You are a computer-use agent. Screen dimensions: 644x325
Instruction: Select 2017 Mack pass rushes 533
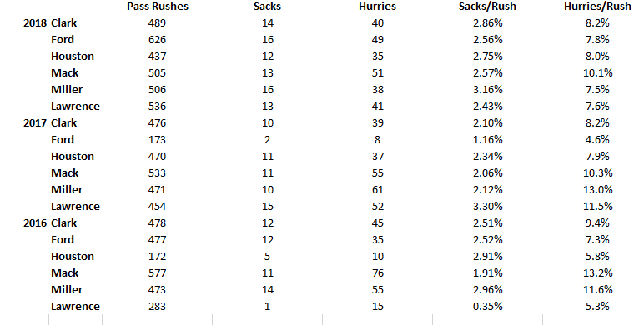tap(158, 173)
